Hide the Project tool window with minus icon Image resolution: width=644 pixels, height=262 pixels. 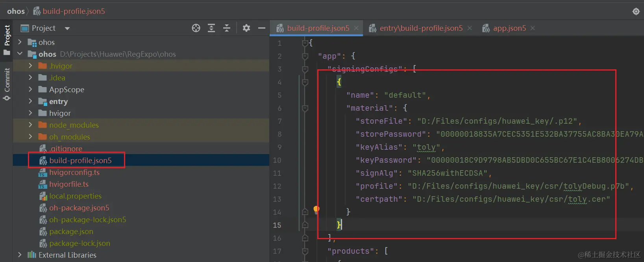tap(262, 28)
